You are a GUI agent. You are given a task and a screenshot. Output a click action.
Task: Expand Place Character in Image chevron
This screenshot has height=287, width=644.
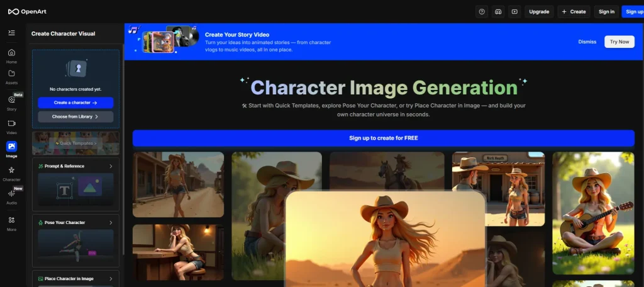[111, 279]
